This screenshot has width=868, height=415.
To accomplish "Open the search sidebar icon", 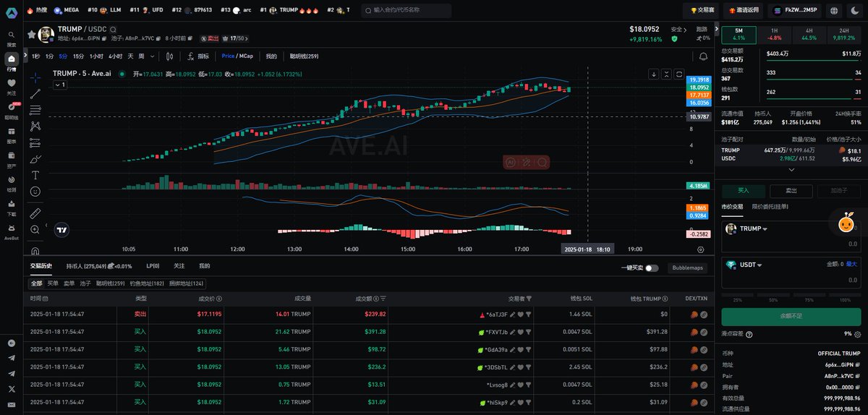I will [11, 35].
